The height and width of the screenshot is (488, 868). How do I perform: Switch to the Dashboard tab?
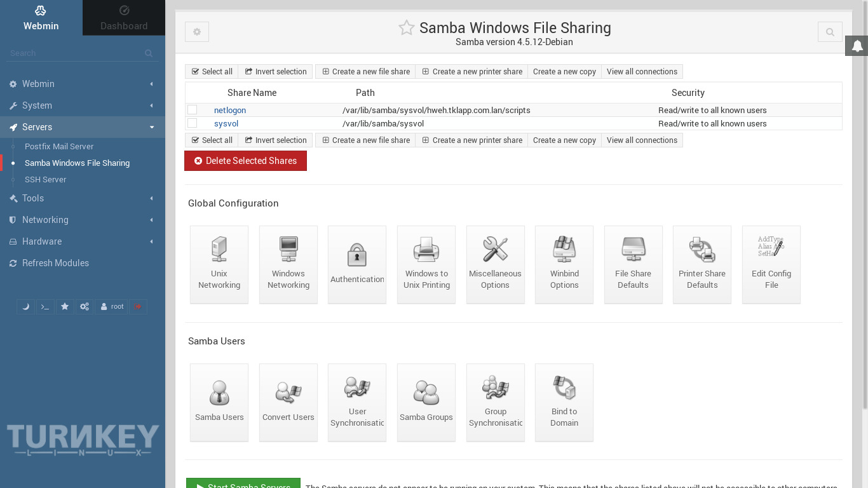tap(124, 18)
